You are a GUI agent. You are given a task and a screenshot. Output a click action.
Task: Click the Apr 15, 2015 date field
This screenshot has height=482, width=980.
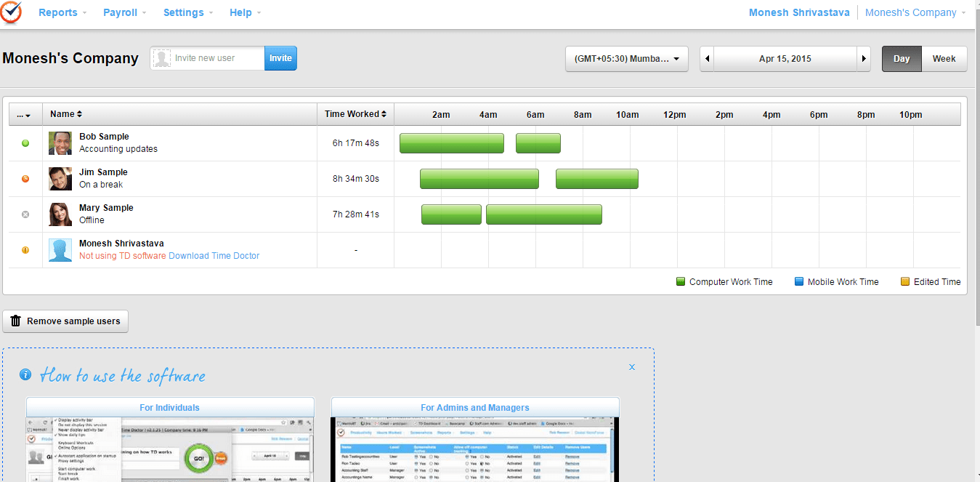point(785,59)
